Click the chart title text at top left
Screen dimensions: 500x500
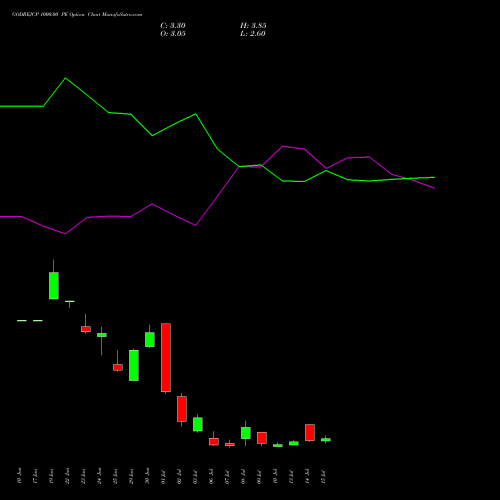[77, 15]
